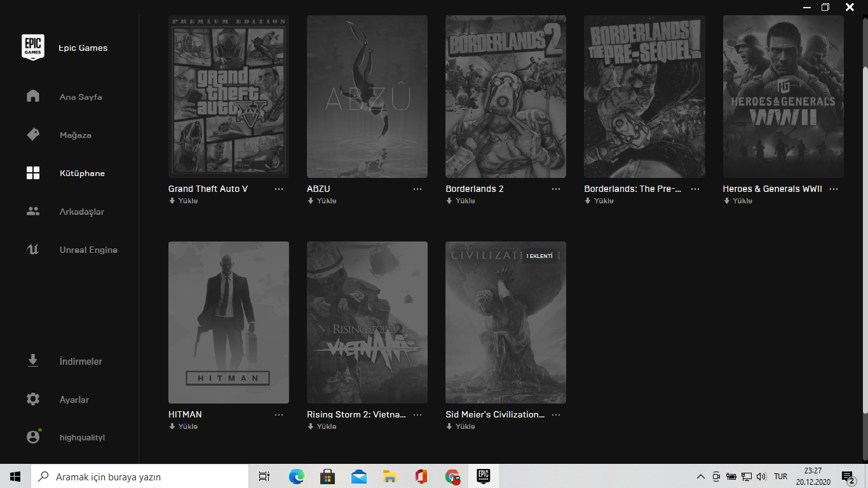Open Sid Meier's Civilization options menu
The image size is (868, 488).
pos(556,415)
